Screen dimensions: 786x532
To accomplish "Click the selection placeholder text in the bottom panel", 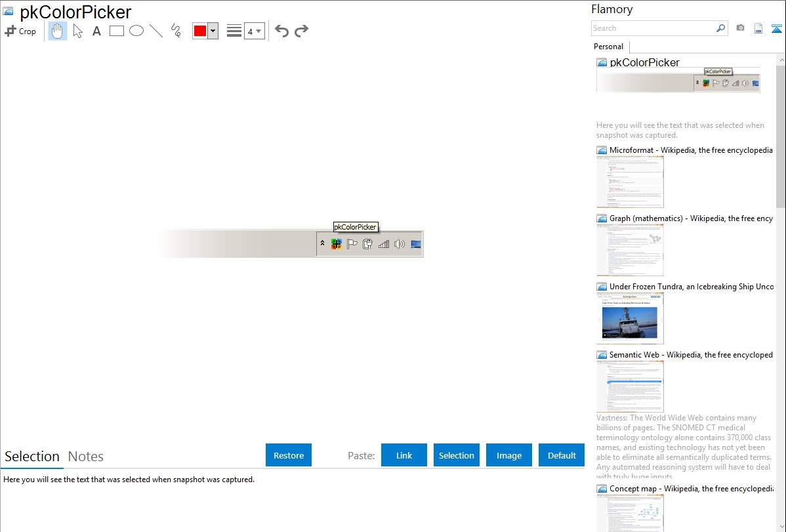I will 129,480.
